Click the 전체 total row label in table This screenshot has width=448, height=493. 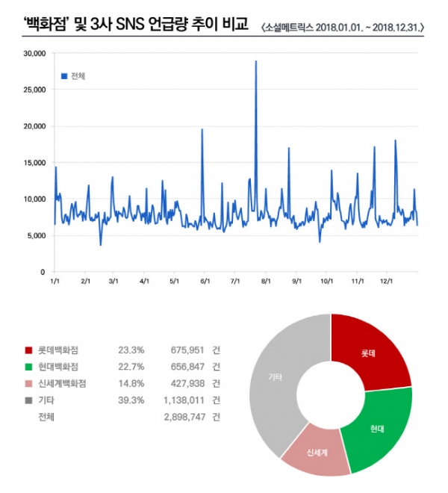pos(46,418)
